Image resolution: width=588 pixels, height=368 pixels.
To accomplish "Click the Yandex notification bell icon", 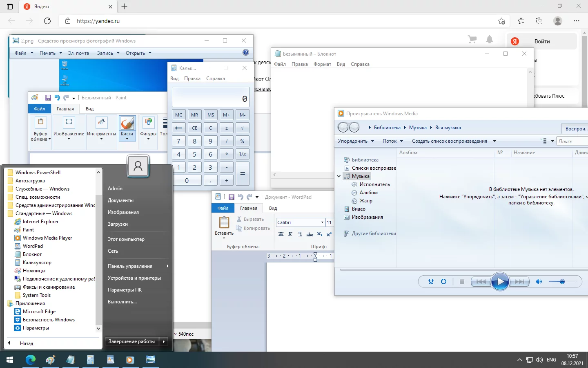I will 489,40.
